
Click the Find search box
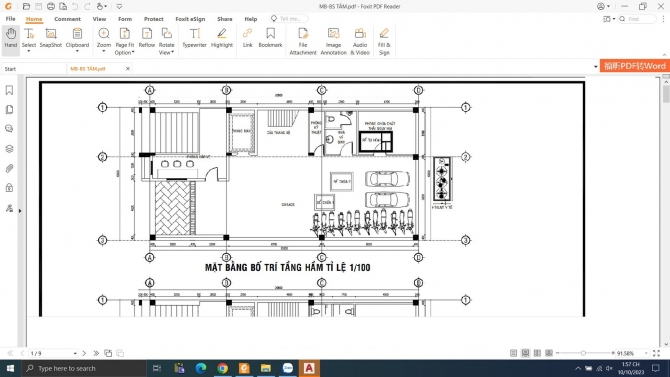coord(637,19)
